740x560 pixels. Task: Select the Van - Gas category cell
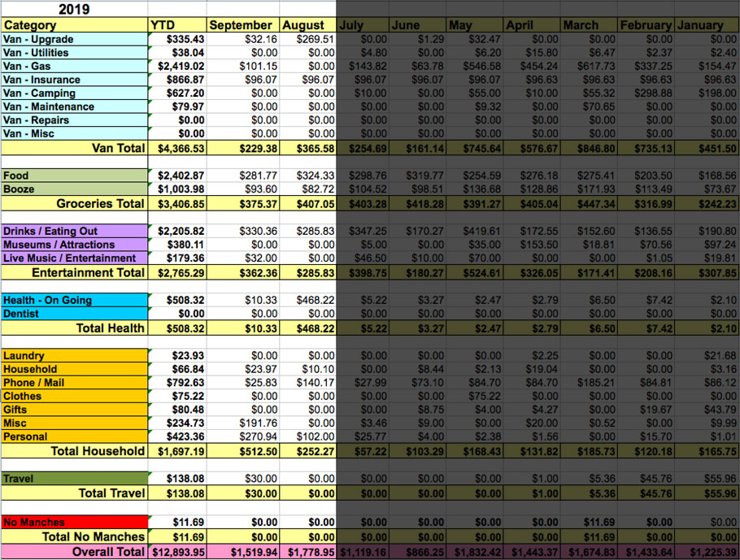pos(73,66)
